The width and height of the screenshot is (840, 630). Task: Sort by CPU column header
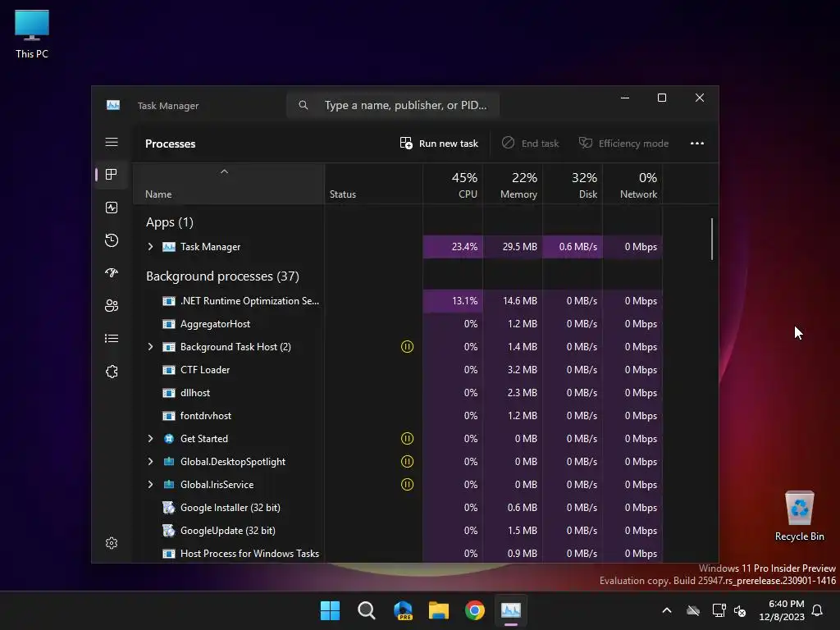coord(453,184)
